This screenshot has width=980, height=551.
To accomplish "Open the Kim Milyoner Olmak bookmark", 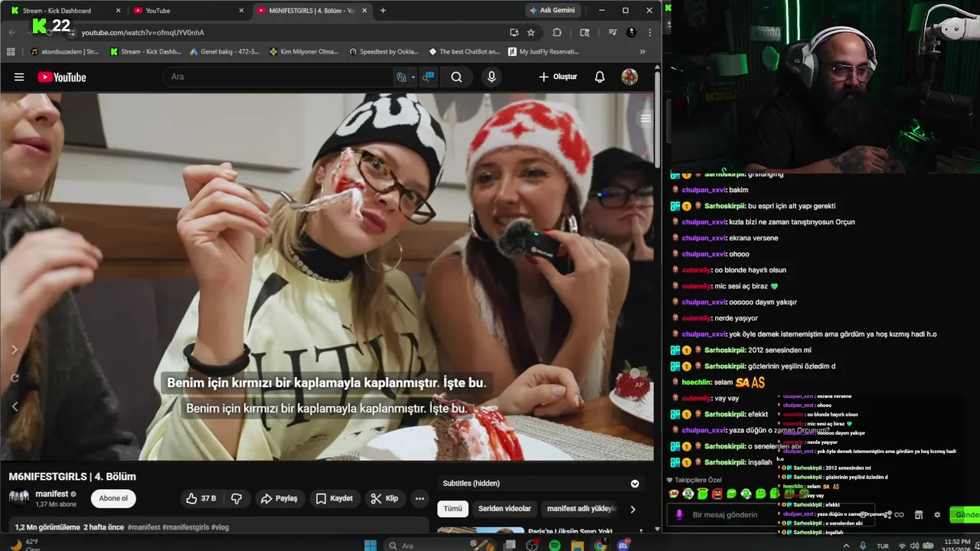I will tap(304, 51).
